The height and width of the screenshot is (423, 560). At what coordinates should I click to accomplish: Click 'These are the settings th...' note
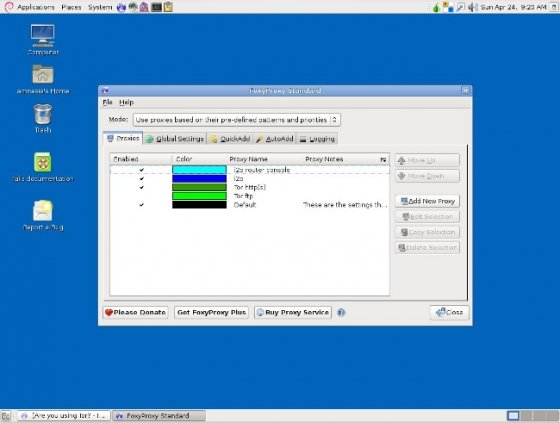tap(345, 205)
